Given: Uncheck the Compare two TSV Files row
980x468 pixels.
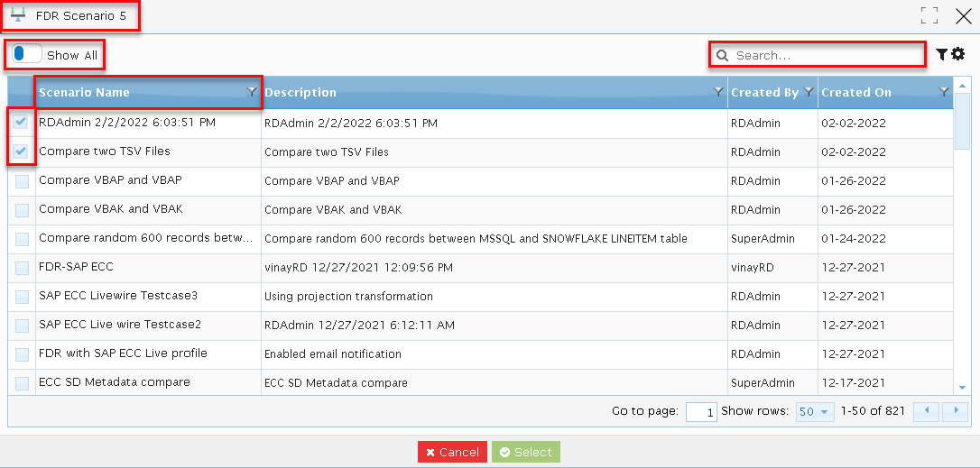Looking at the screenshot, I should click(22, 151).
